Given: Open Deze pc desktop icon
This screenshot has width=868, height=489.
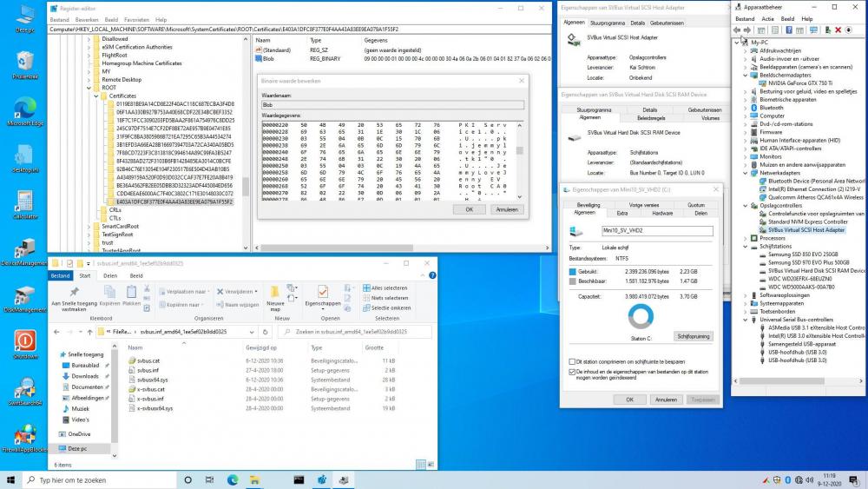Looking at the screenshot, I should (x=24, y=19).
